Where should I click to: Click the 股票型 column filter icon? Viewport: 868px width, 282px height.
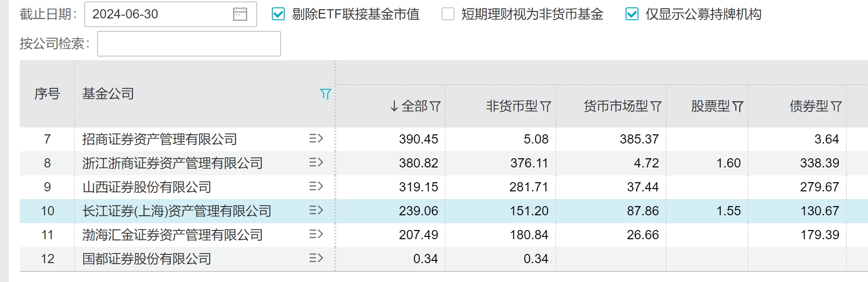coord(738,107)
